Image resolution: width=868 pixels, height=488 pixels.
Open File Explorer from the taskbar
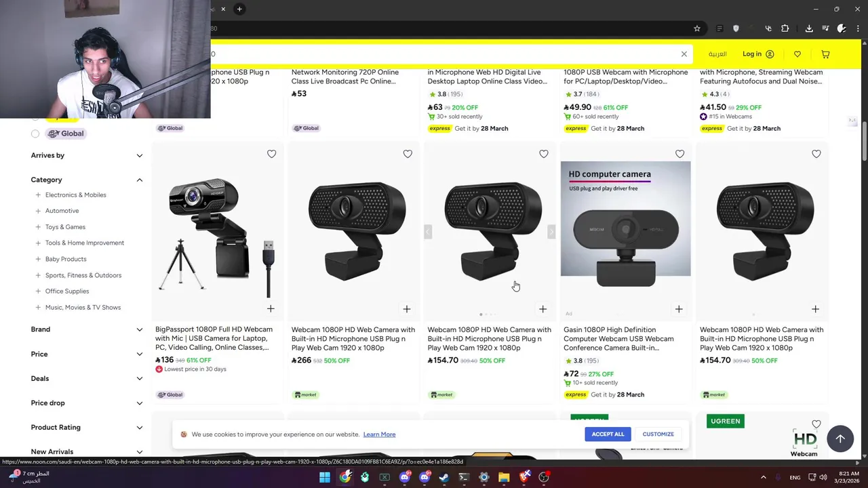(504, 477)
